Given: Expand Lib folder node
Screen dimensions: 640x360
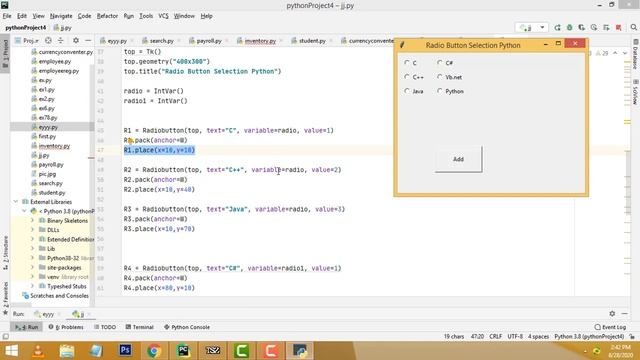Looking at the screenshot, I should 32,249.
